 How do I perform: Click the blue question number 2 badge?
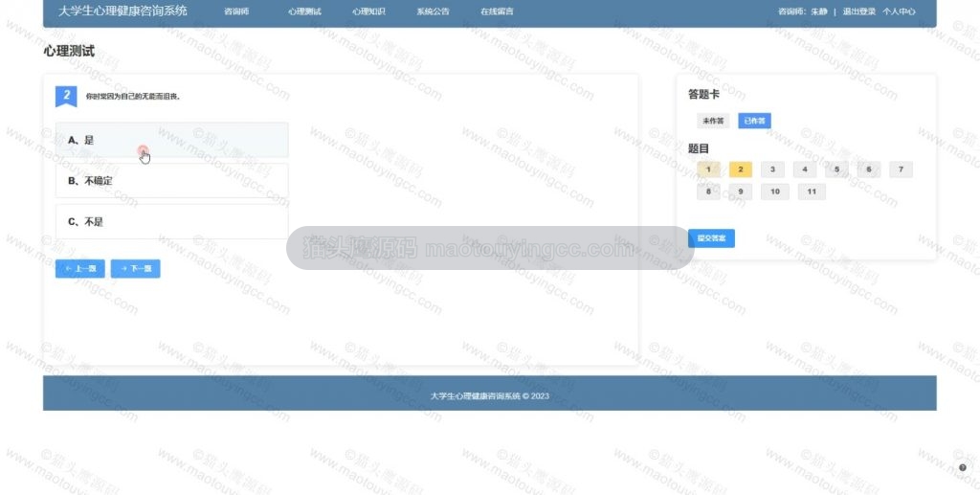66,96
